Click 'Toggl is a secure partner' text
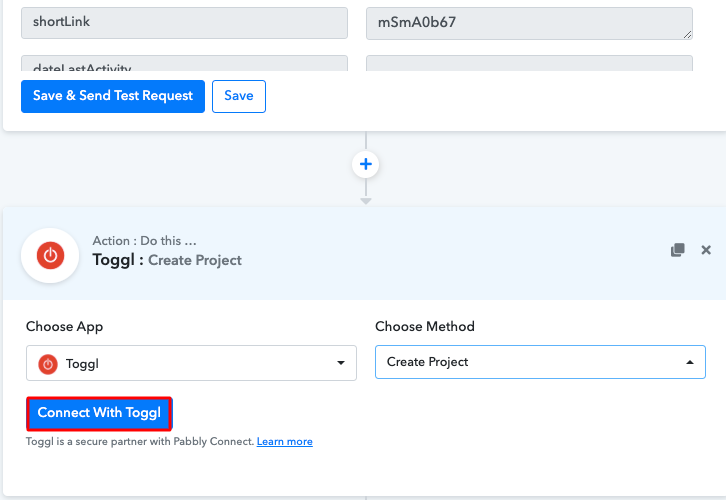The width and height of the screenshot is (726, 500). tap(140, 442)
